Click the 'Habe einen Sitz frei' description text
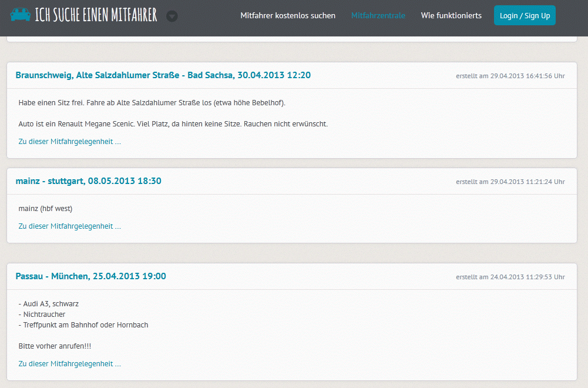This screenshot has width=588, height=388. pyautogui.click(x=152, y=103)
